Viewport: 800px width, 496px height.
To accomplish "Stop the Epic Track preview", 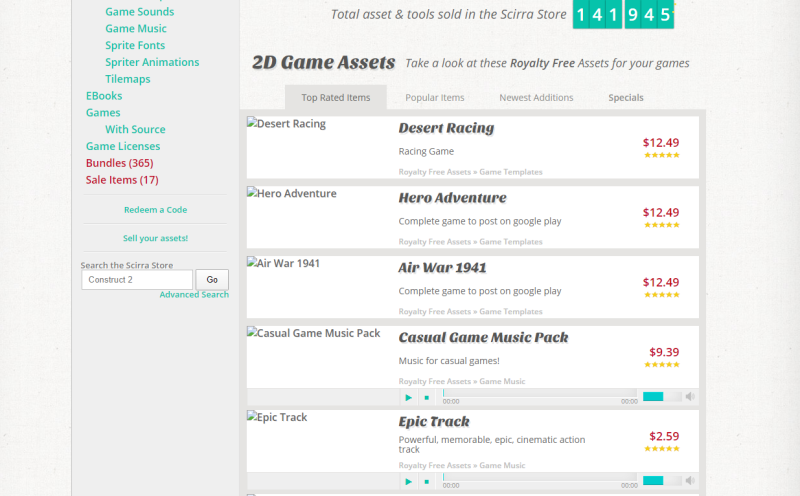I will [x=427, y=481].
